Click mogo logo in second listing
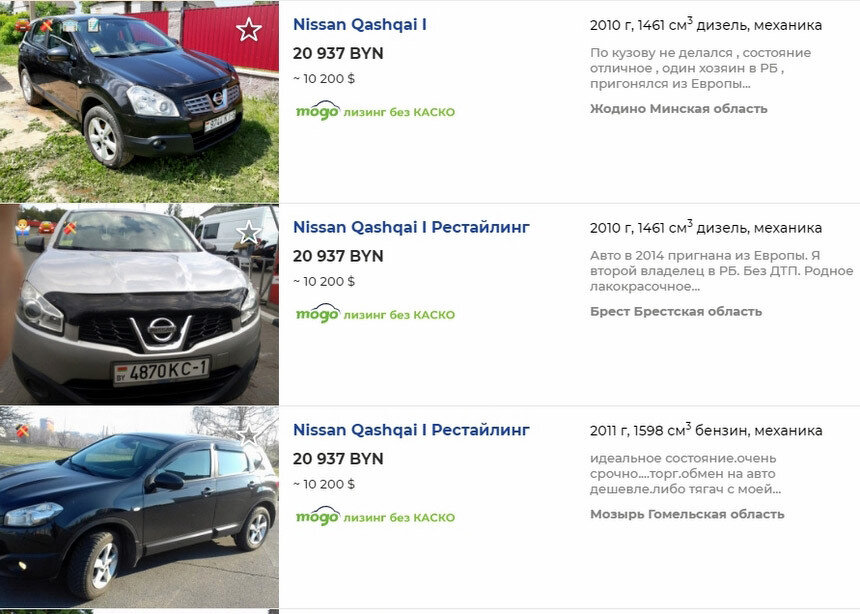Image resolution: width=860 pixels, height=614 pixels. point(318,313)
